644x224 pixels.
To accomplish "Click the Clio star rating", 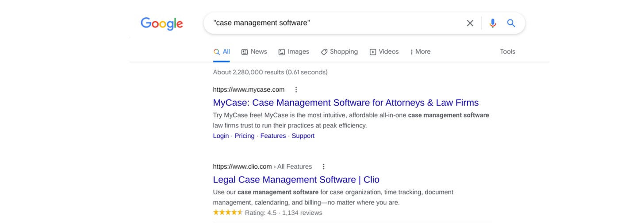I will coord(228,212).
